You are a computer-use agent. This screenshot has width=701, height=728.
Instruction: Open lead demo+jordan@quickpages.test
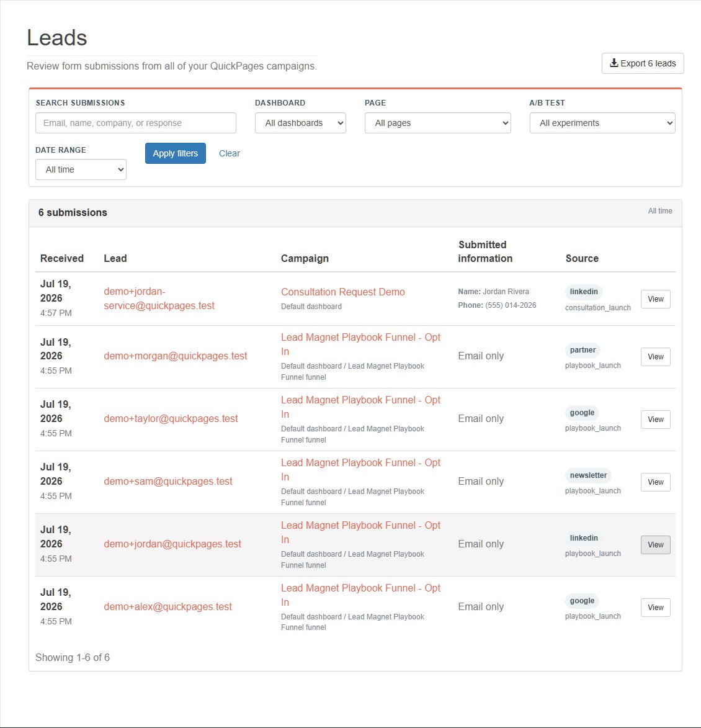click(x=172, y=544)
